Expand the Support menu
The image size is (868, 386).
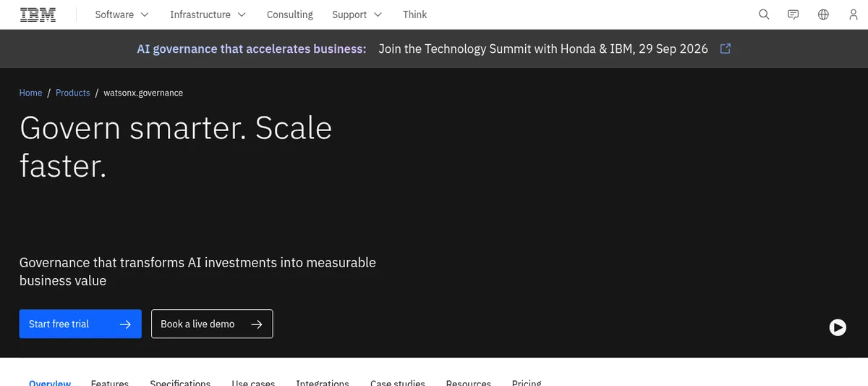point(357,14)
